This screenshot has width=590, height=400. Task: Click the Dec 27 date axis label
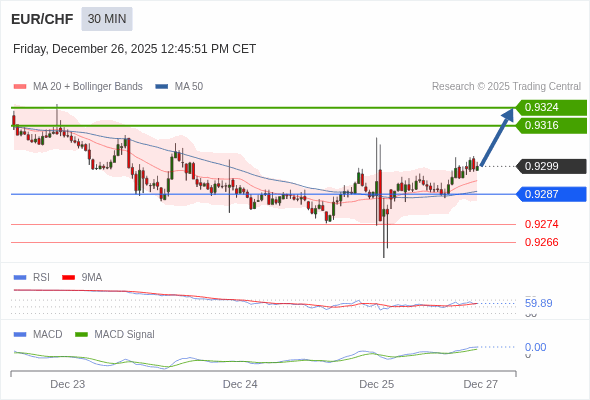[481, 384]
